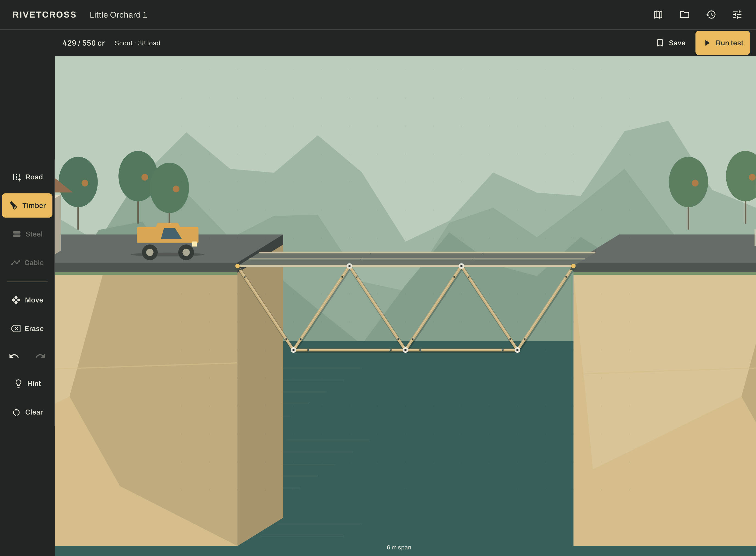The width and height of the screenshot is (756, 556).
Task: Save the current bridge
Action: [671, 43]
